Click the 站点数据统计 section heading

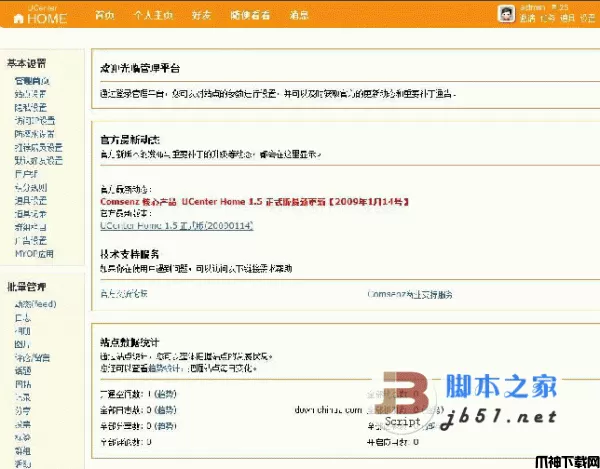coord(130,342)
